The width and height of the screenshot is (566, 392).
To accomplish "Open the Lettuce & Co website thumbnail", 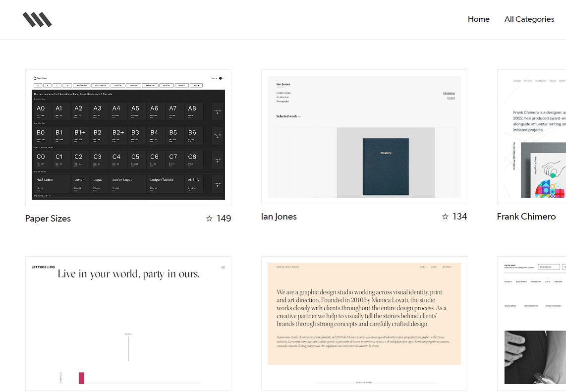I will (128, 324).
